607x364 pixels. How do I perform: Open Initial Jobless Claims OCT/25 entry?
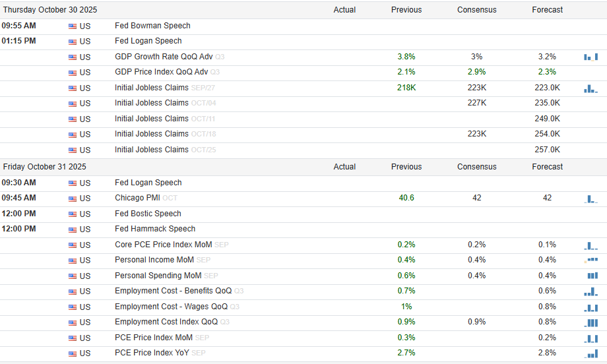[152, 150]
